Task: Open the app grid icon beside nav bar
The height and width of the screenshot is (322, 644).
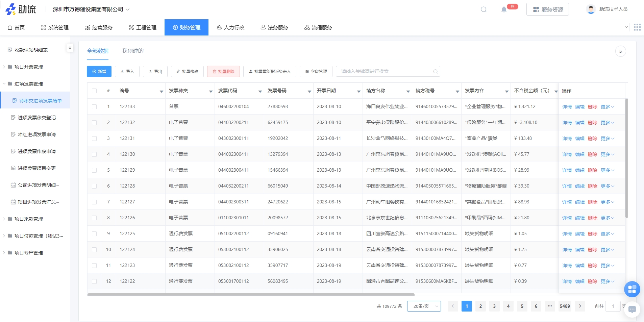Action: [x=637, y=27]
